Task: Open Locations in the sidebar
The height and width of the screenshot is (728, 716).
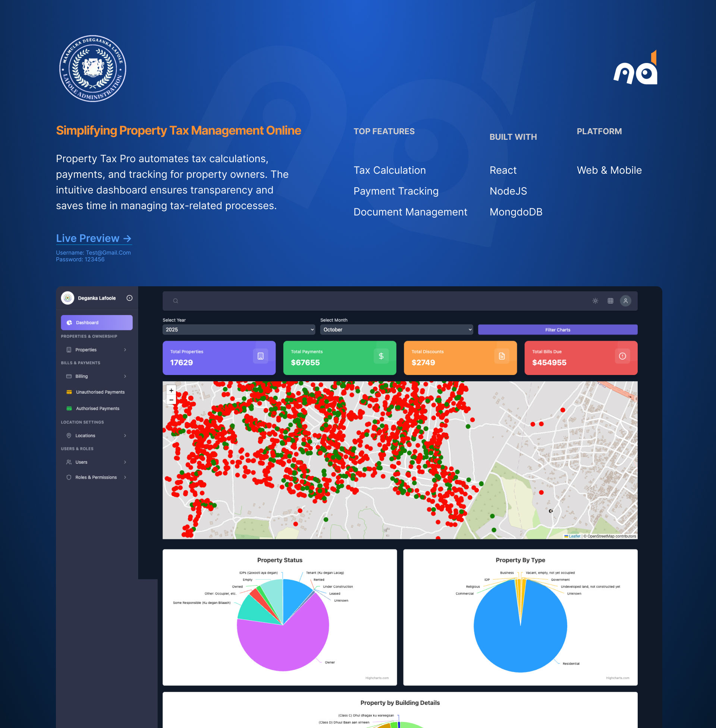Action: [x=97, y=436]
